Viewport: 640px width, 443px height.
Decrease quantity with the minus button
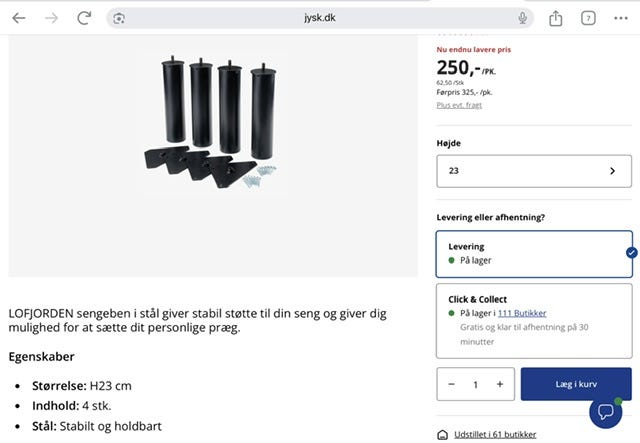[451, 384]
